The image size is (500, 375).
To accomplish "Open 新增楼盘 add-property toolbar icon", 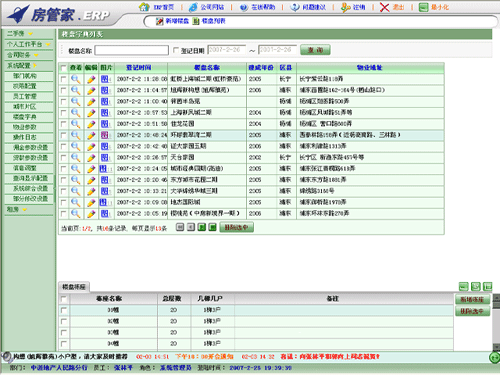I will click(x=160, y=21).
